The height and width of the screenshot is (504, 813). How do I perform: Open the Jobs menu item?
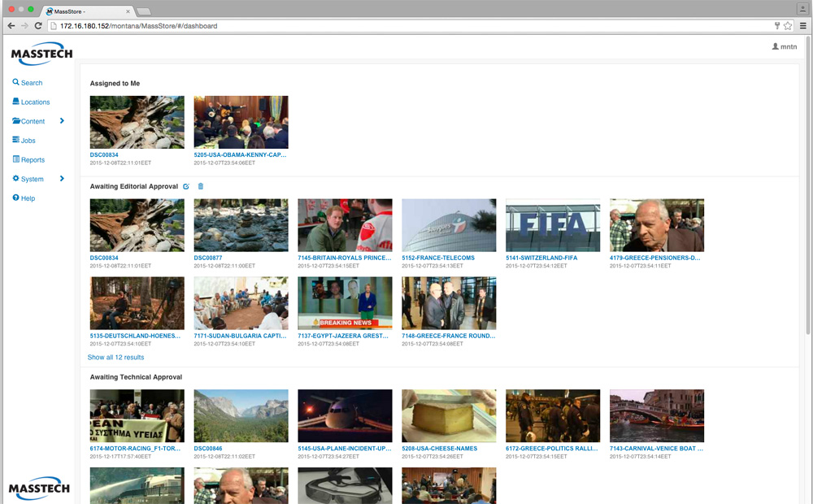(28, 141)
